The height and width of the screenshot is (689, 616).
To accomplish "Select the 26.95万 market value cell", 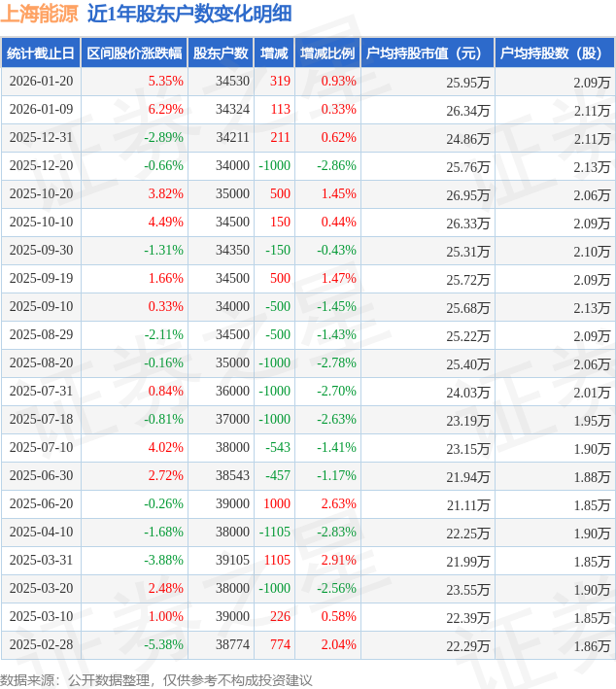I will click(468, 194).
